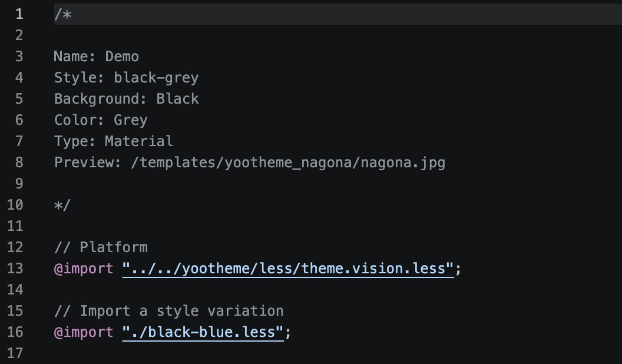622x364 pixels.
Task: Select line number 8 in gutter
Action: (19, 163)
